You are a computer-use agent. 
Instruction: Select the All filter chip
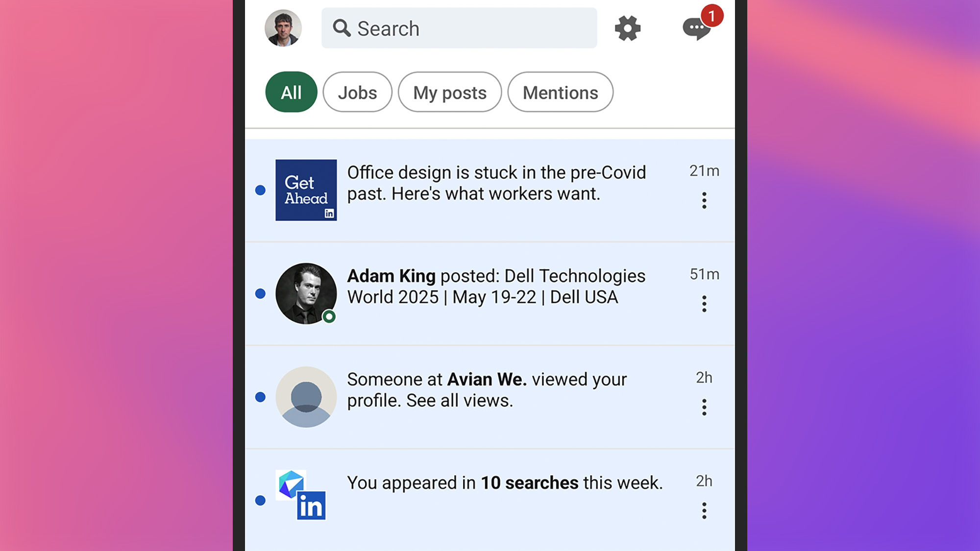coord(291,92)
